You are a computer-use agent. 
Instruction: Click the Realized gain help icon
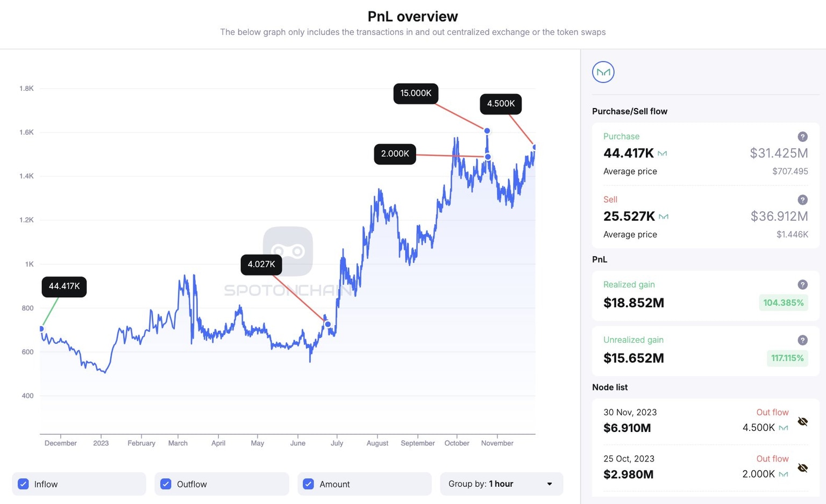pyautogui.click(x=802, y=285)
